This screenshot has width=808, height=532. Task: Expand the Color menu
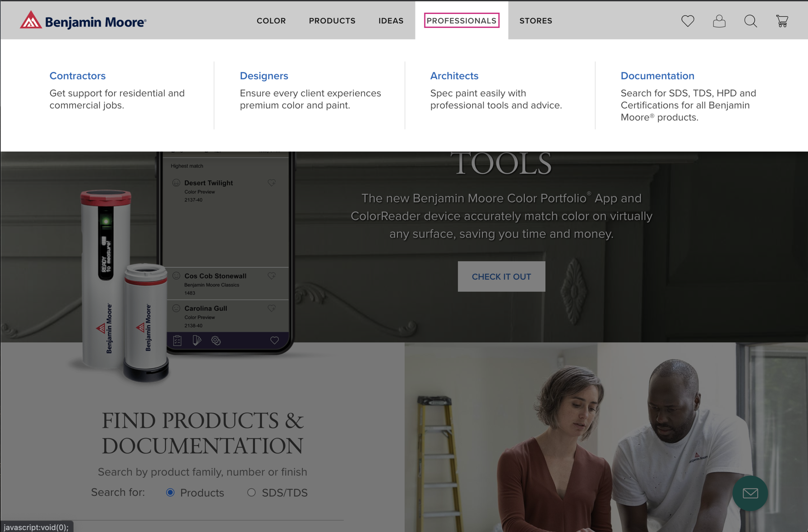(x=271, y=21)
